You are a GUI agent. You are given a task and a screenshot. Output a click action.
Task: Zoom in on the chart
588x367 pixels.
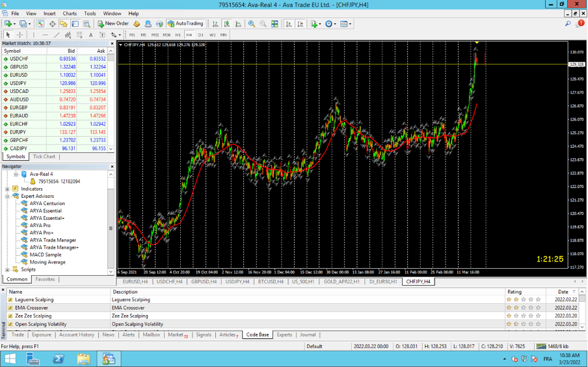tap(252, 23)
